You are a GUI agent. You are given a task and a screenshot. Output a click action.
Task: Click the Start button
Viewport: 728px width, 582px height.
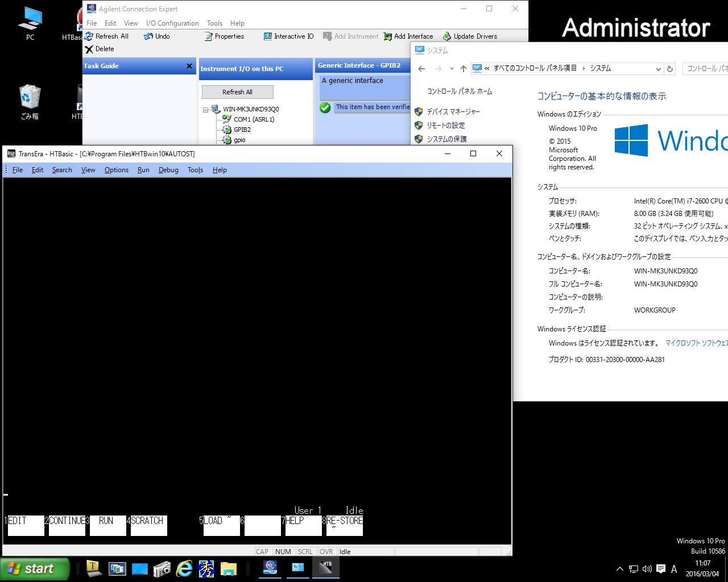pos(34,569)
